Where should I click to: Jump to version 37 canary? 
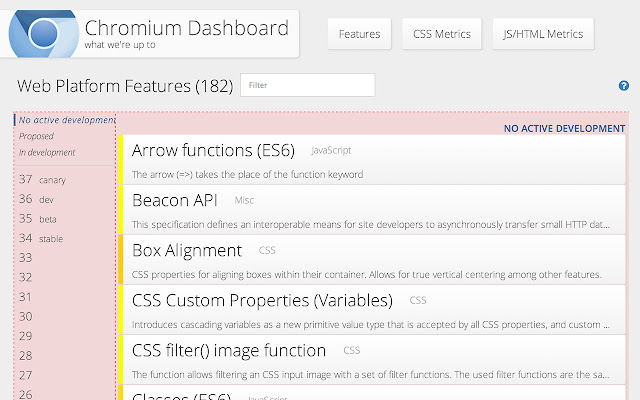click(40, 179)
